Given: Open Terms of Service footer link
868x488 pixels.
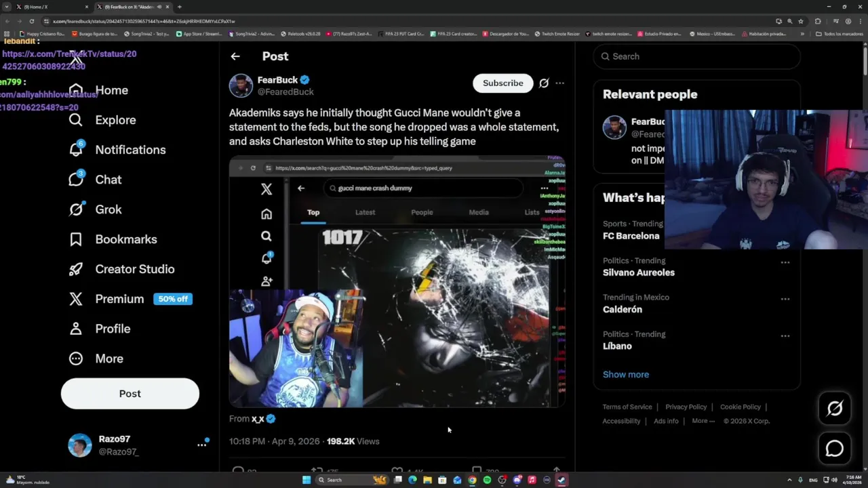Looking at the screenshot, I should tap(627, 407).
